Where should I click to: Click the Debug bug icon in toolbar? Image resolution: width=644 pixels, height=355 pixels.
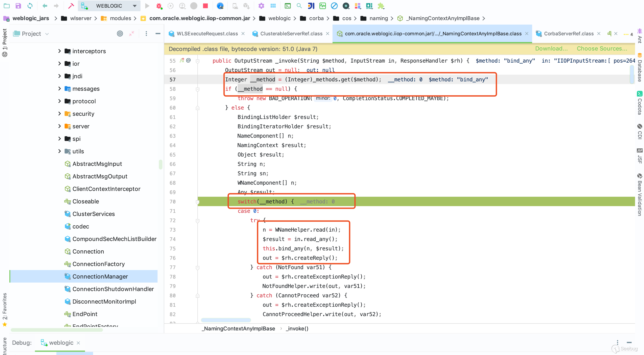coord(159,6)
